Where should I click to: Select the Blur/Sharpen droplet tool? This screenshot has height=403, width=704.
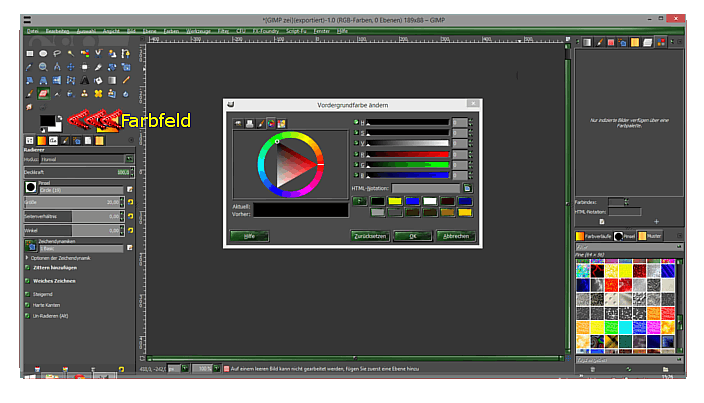(x=126, y=94)
